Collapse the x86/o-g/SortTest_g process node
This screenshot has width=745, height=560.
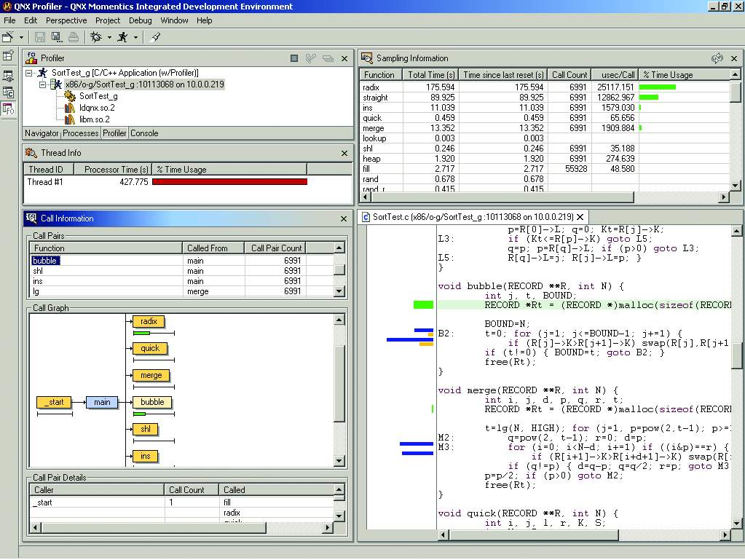(43, 84)
